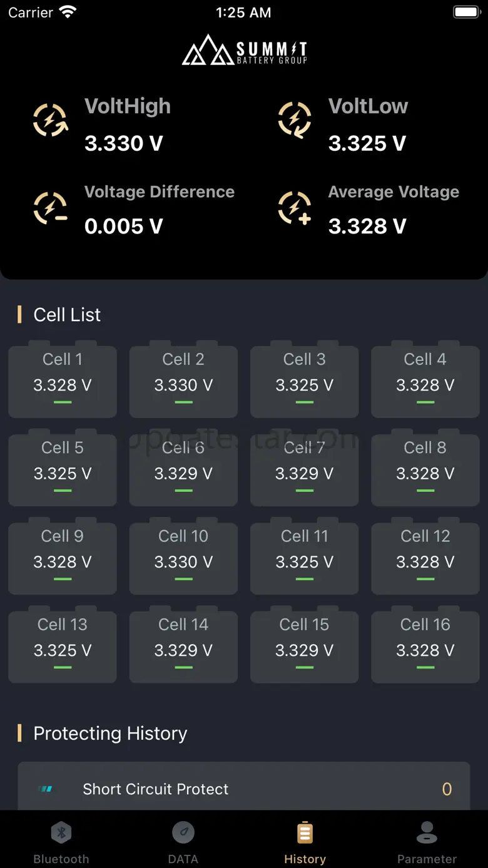The width and height of the screenshot is (488, 868).
Task: Tap the Voltage Difference minus icon
Action: click(x=50, y=208)
